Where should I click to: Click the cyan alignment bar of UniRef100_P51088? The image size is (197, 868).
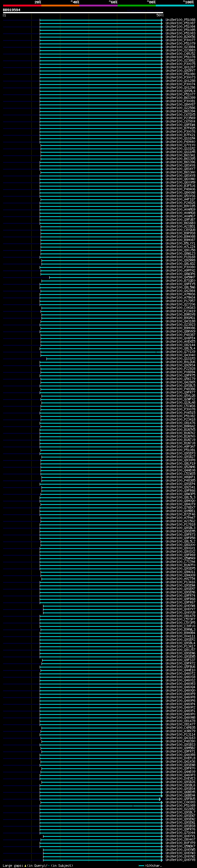pos(101,20)
